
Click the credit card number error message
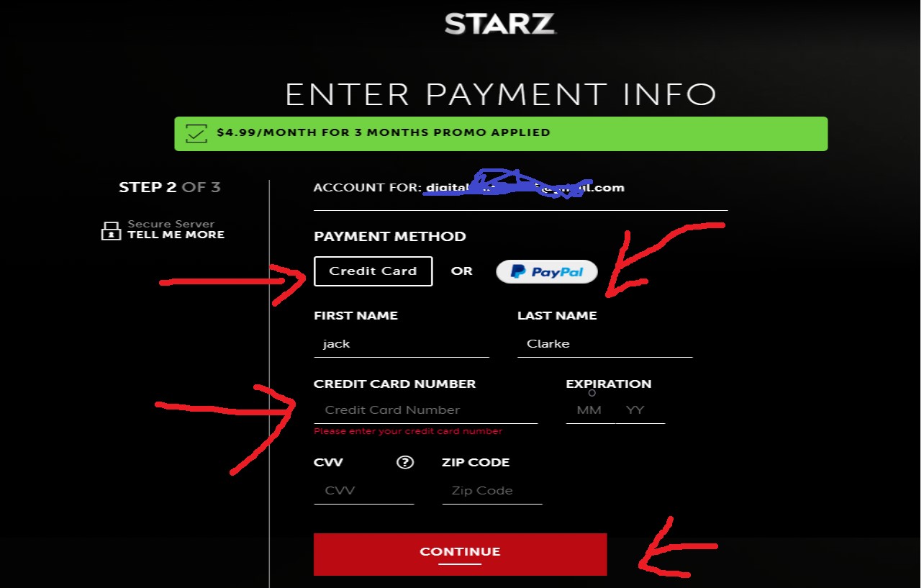[x=408, y=431]
